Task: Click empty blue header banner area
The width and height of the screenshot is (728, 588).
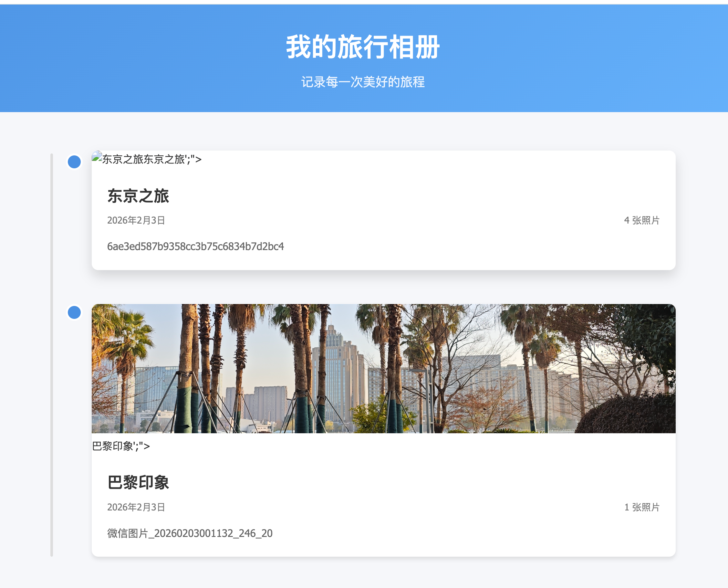Action: [x=135, y=58]
